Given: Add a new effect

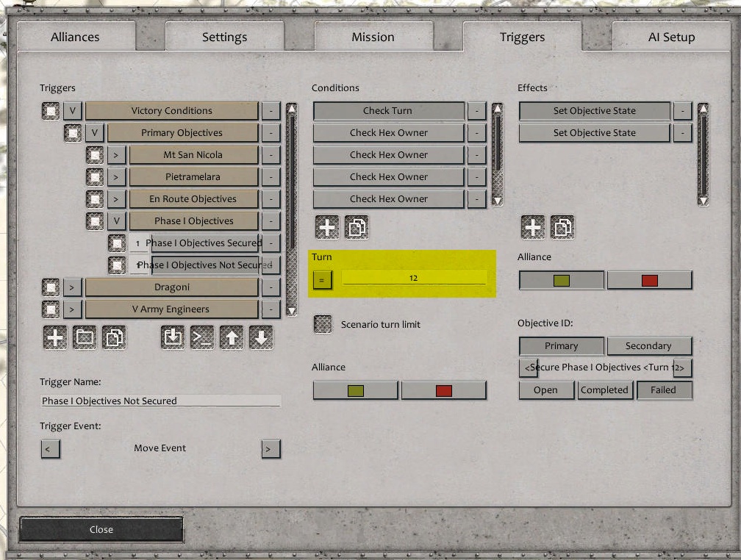Looking at the screenshot, I should (533, 227).
